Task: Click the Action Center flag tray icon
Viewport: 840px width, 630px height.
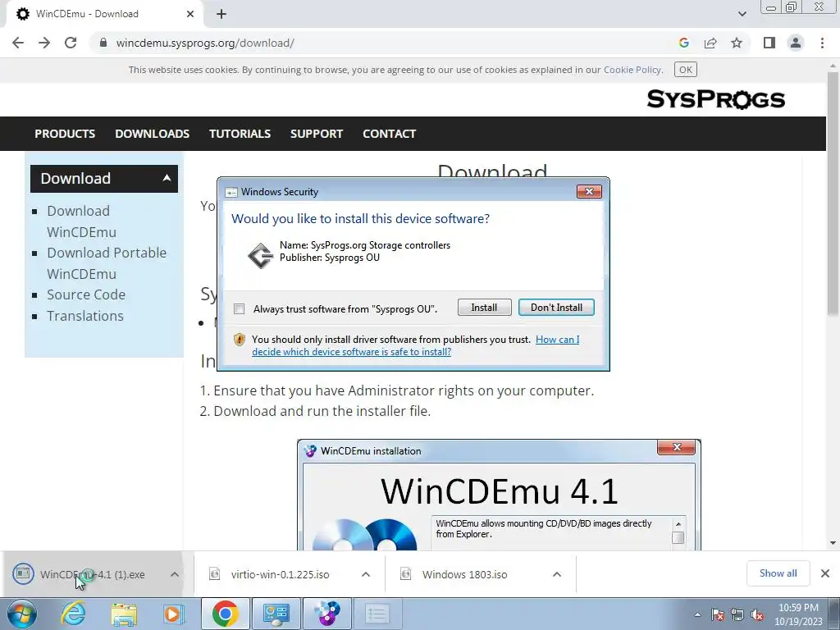Action: pyautogui.click(x=718, y=614)
